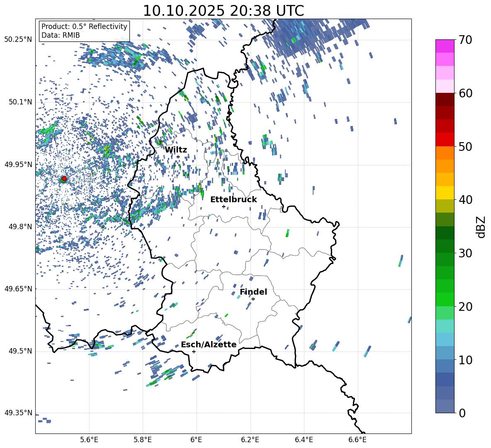The height and width of the screenshot is (448, 491).
Task: Click the 49.35°N latitude label
Action: (x=18, y=413)
